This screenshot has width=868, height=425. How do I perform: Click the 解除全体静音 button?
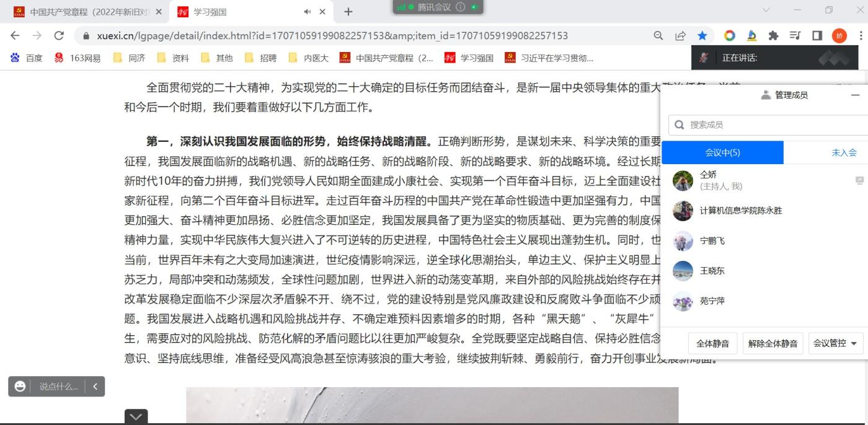[773, 343]
